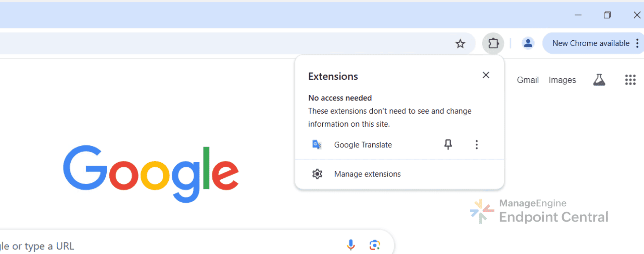
Task: Open the Google apps grid
Action: pos(630,80)
